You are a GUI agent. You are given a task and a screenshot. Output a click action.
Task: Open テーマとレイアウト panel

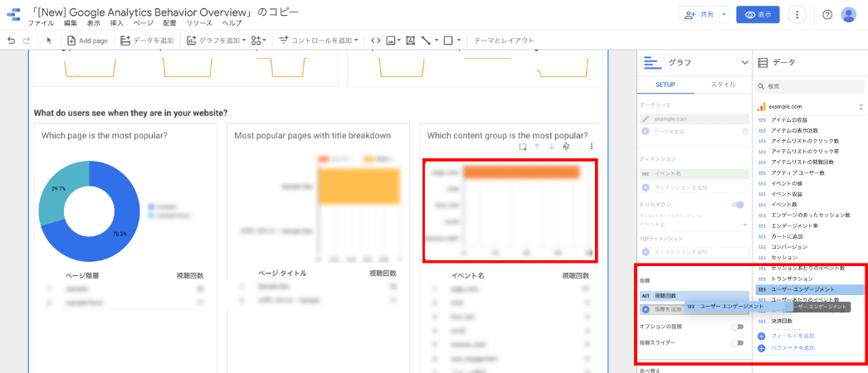tap(505, 41)
